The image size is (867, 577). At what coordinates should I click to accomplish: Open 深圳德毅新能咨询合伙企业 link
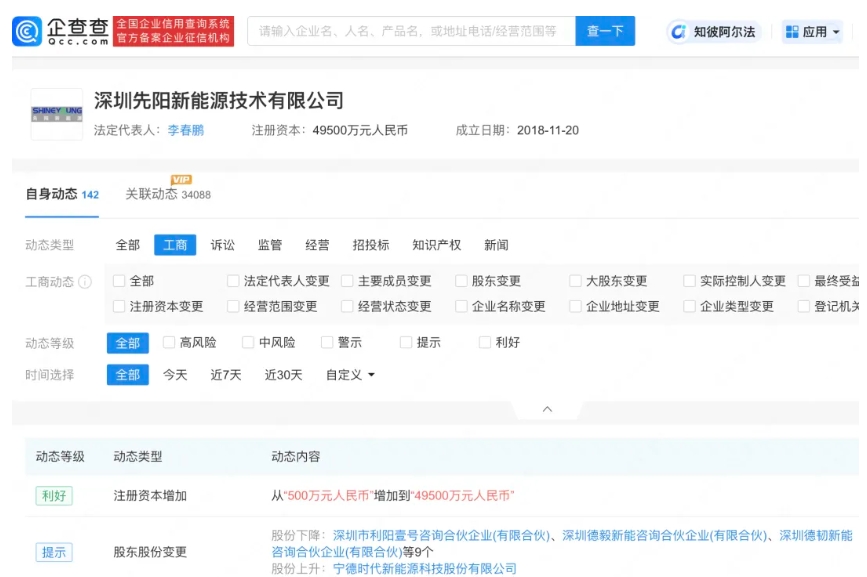click(665, 536)
